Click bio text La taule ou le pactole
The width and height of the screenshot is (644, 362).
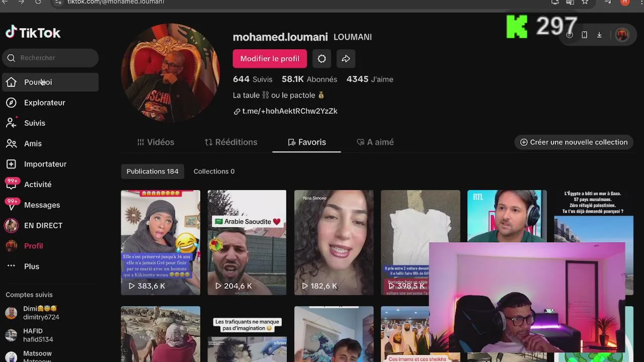(279, 95)
